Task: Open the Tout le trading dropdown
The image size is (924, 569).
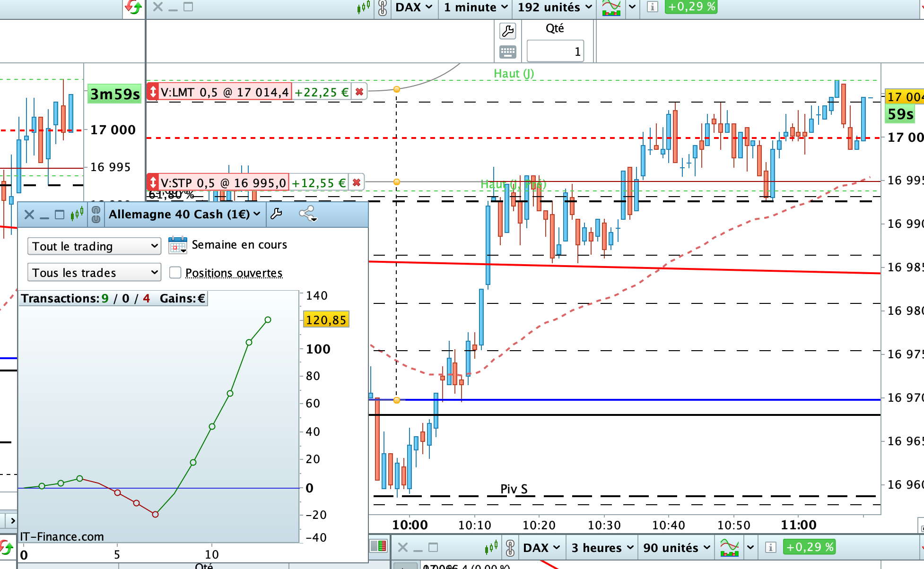Action: point(94,246)
